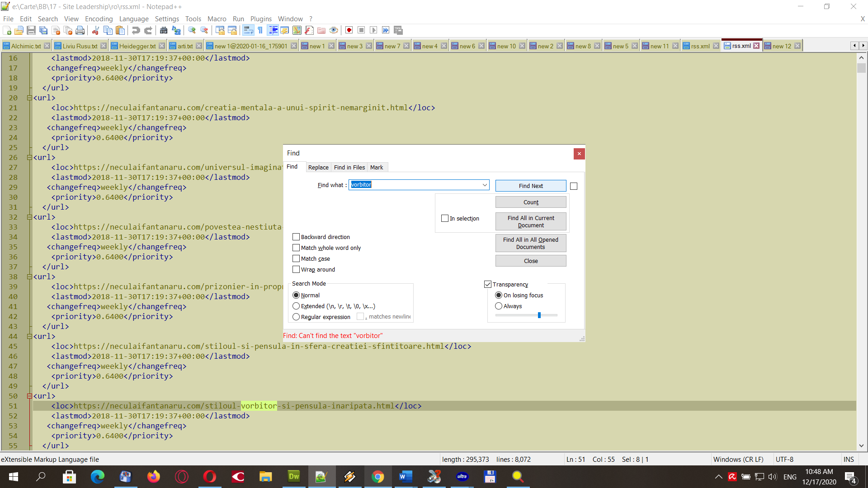Switch to the Replace tab
The height and width of the screenshot is (488, 868).
click(x=318, y=167)
